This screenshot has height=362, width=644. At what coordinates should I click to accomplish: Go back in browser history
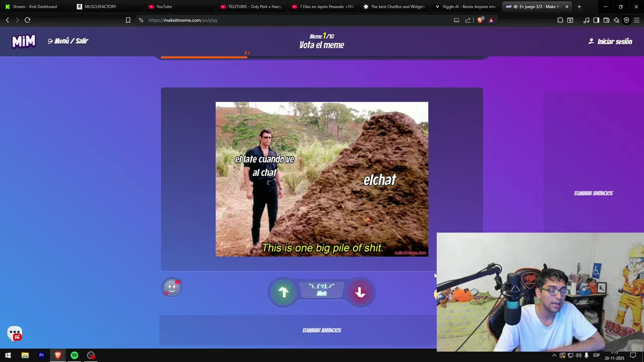tap(8, 20)
